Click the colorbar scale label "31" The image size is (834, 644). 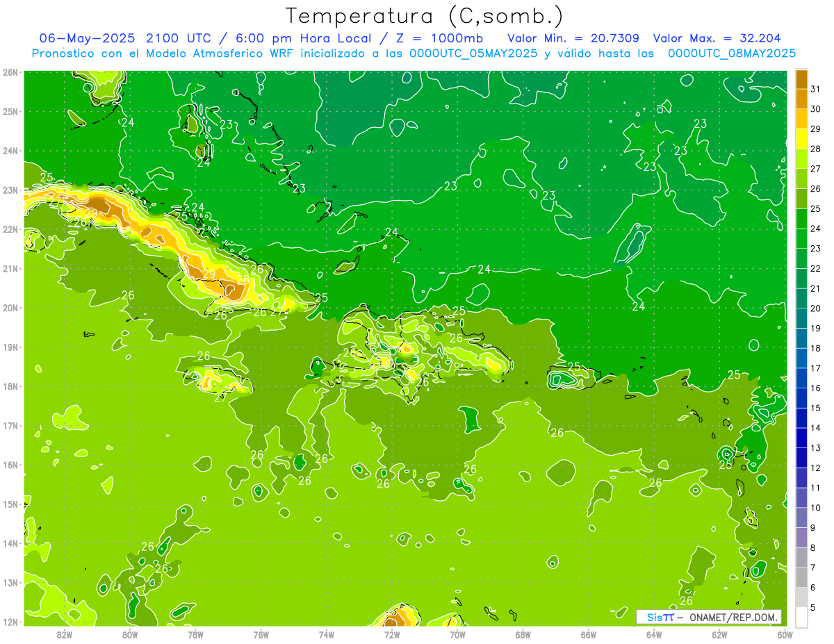coord(815,89)
